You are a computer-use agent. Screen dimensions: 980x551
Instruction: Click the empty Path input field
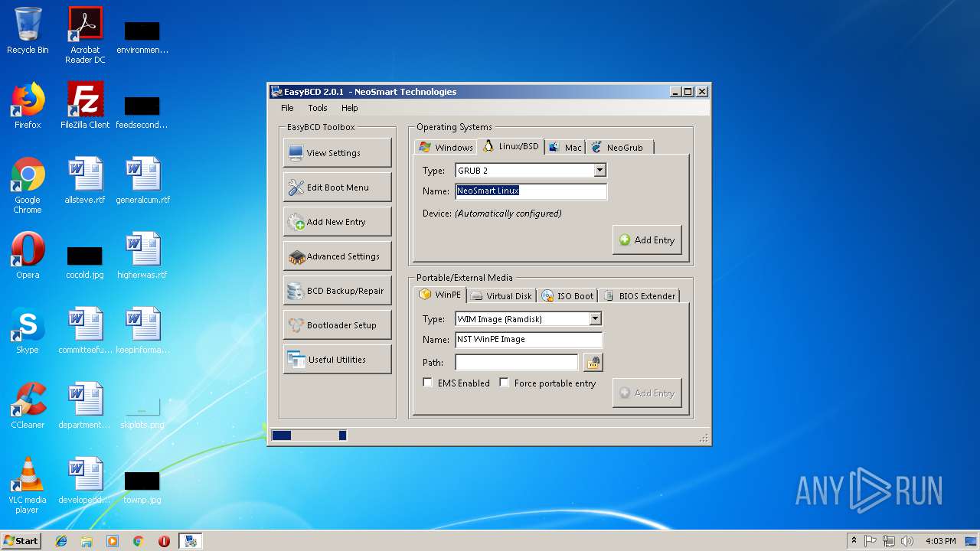click(517, 362)
